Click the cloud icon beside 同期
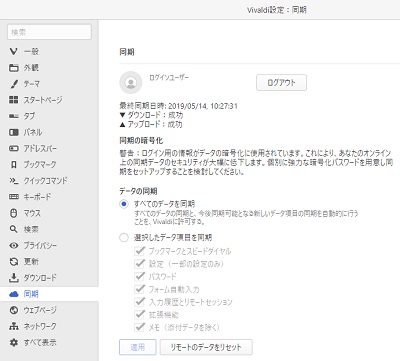Screen dimensions: 400x361 (14, 294)
